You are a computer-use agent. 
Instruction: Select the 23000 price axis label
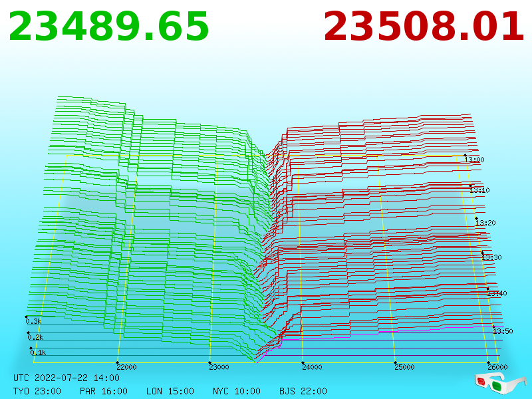[219, 367]
